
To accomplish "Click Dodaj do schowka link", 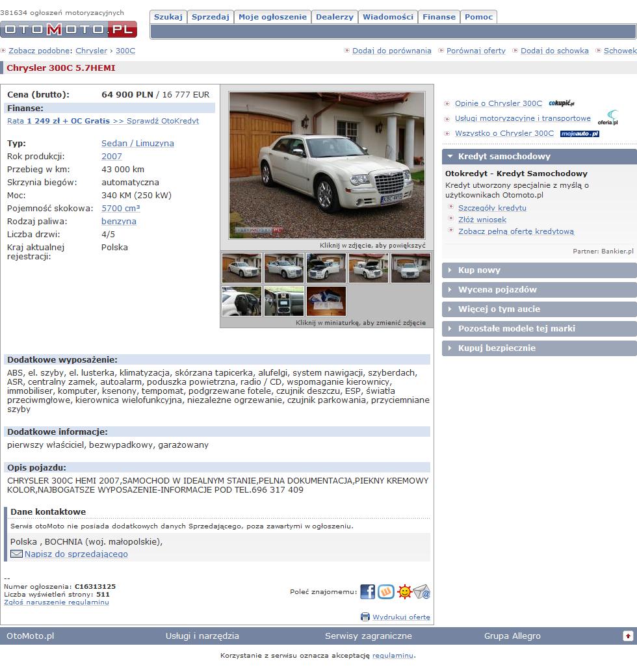I will (x=554, y=51).
